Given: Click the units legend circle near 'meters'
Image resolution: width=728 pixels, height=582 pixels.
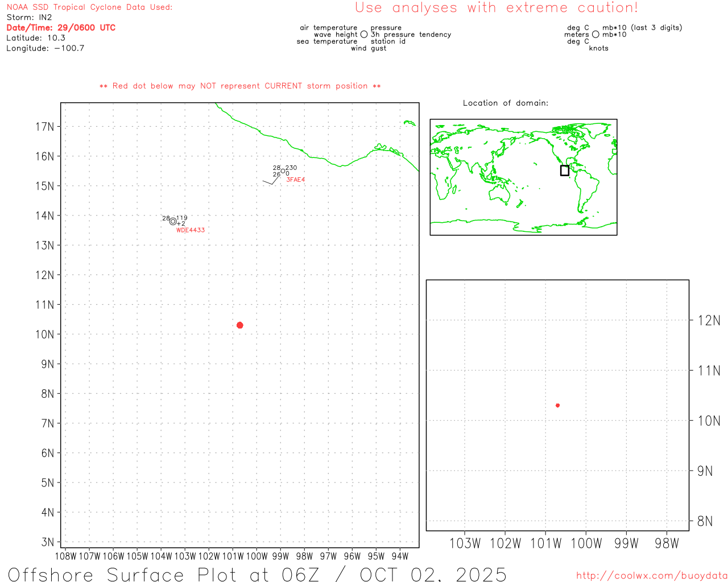Looking at the screenshot, I should [595, 35].
